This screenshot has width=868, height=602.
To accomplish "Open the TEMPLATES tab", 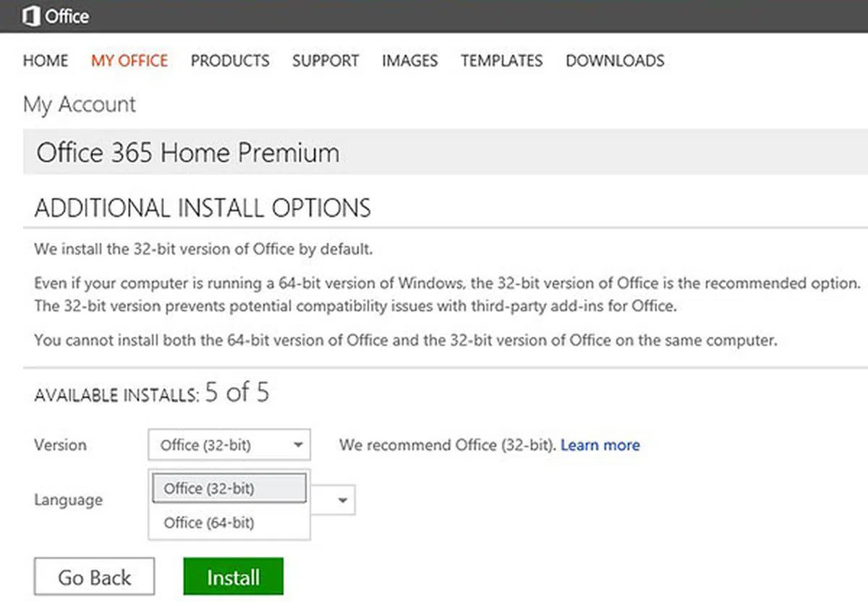I will pyautogui.click(x=502, y=61).
